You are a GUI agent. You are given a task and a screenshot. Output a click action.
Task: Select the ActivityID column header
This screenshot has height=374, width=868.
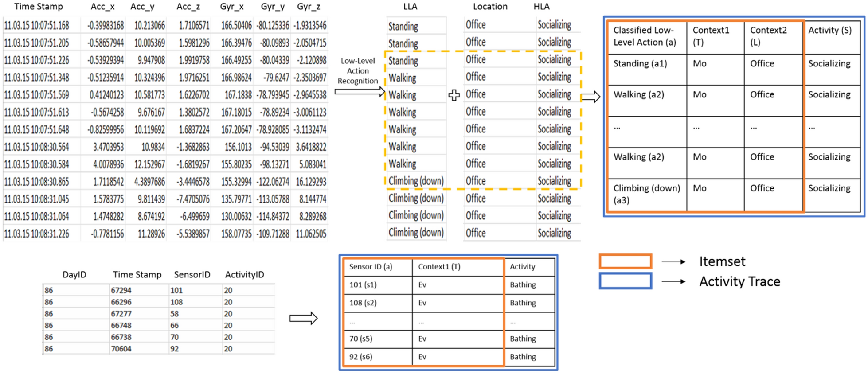point(244,275)
